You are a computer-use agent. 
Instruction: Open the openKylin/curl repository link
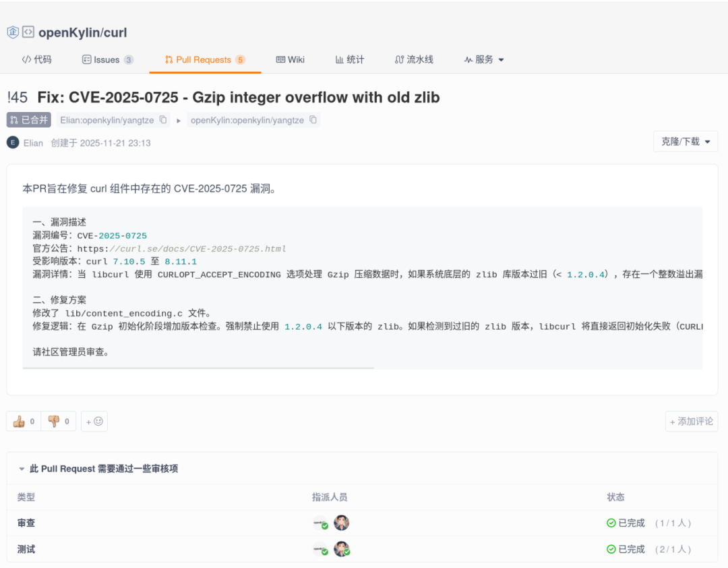82,32
